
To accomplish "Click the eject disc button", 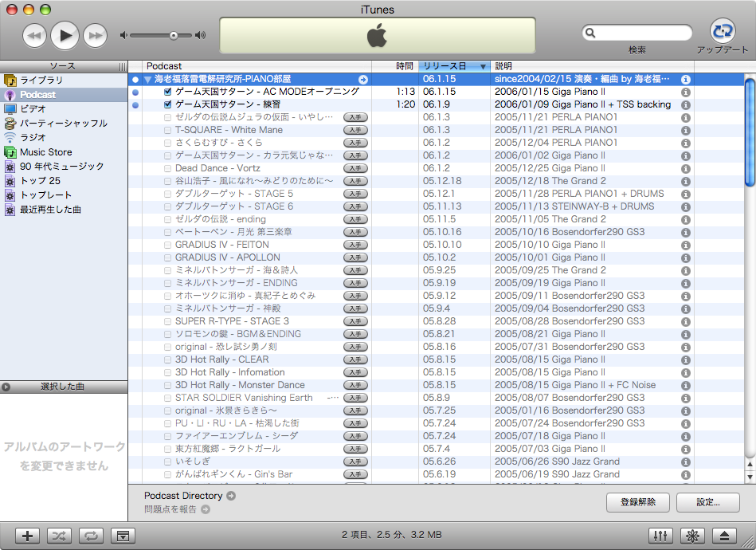I will click(724, 536).
